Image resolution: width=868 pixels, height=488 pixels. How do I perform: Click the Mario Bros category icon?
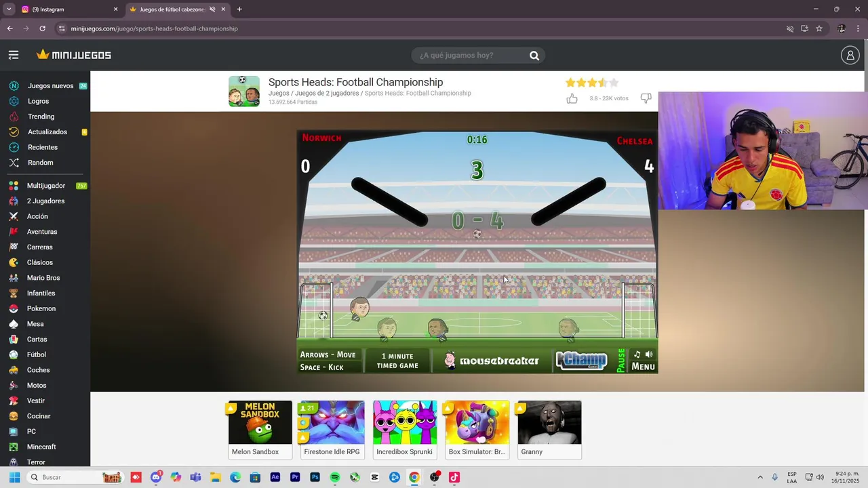tap(14, 278)
